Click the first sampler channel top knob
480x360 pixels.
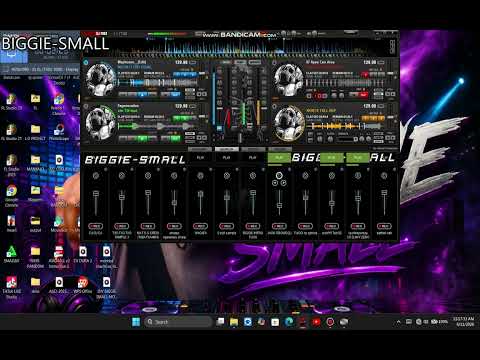click(x=96, y=175)
